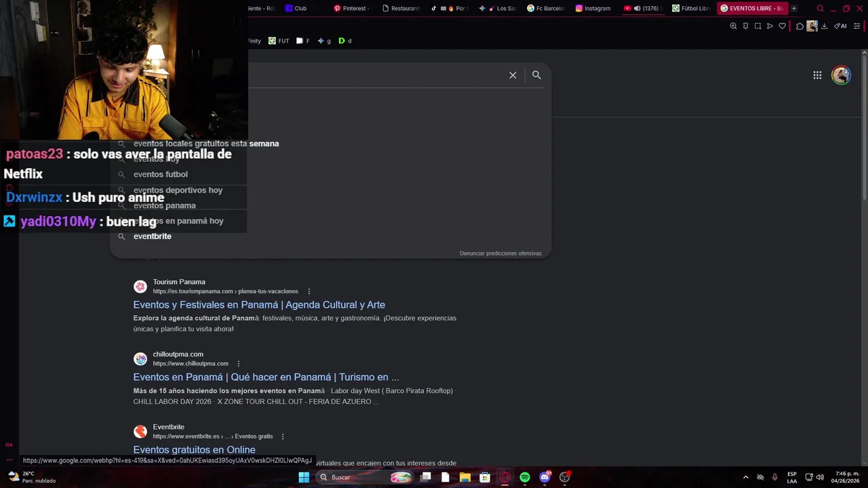Select the 'eventos futbol' suggestion
The image size is (868, 488).
click(161, 174)
